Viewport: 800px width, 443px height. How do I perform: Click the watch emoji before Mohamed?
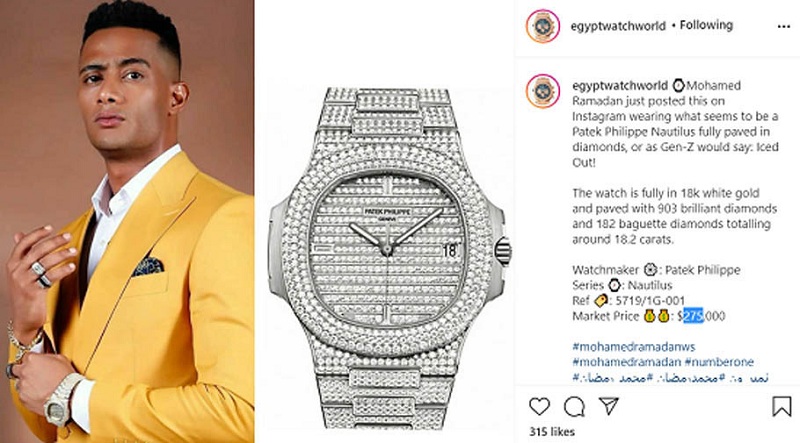678,85
